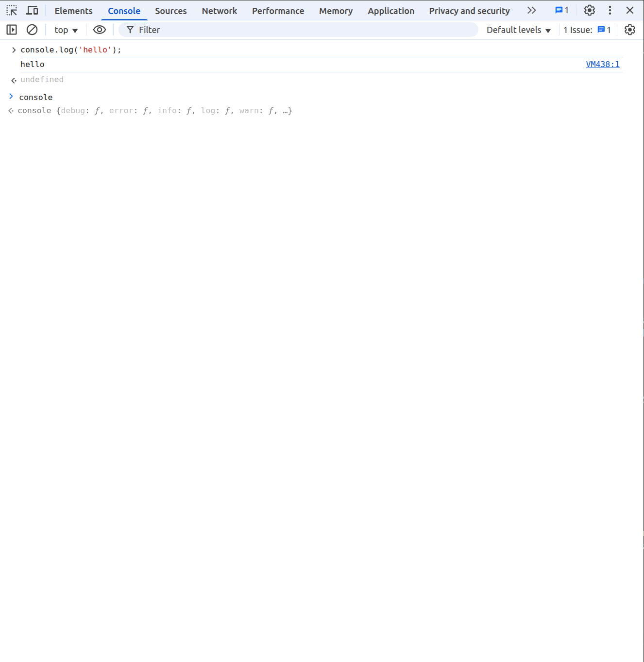Switch to the Elements tab
This screenshot has width=644, height=662.
pyautogui.click(x=73, y=11)
